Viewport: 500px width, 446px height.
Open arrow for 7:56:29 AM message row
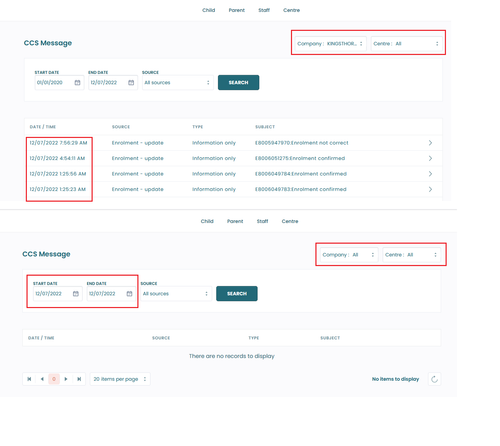[x=430, y=143]
